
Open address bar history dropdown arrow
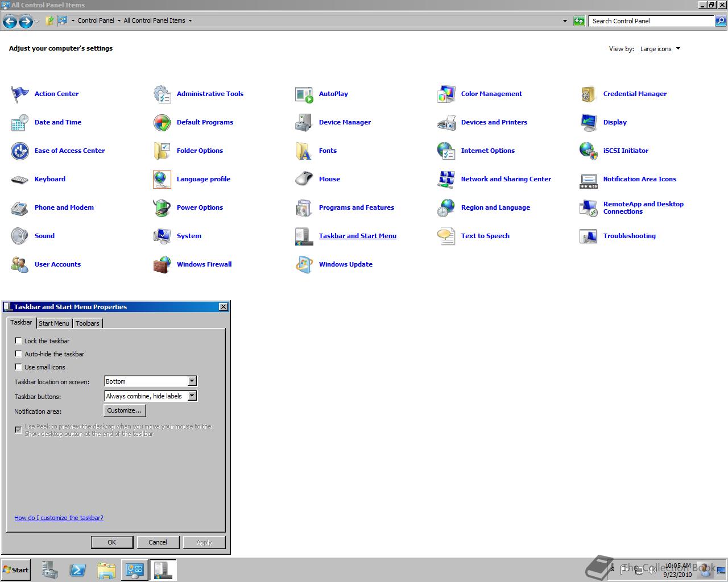[x=565, y=21]
